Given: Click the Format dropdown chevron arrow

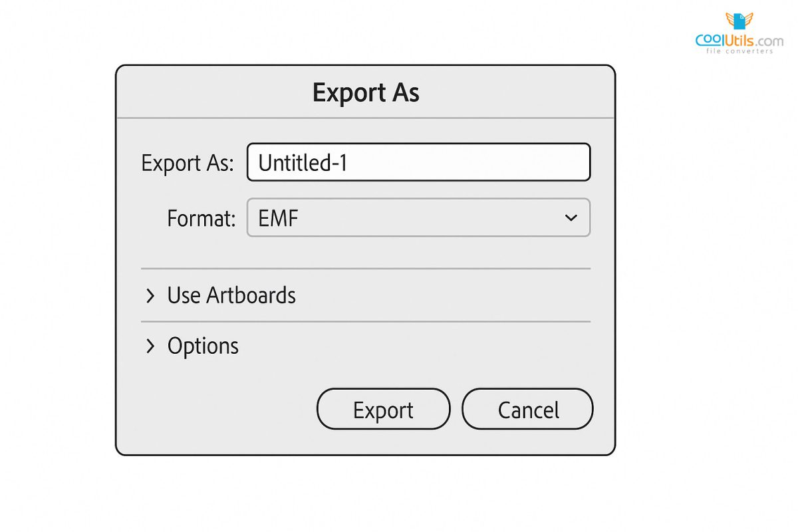Looking at the screenshot, I should coord(571,218).
